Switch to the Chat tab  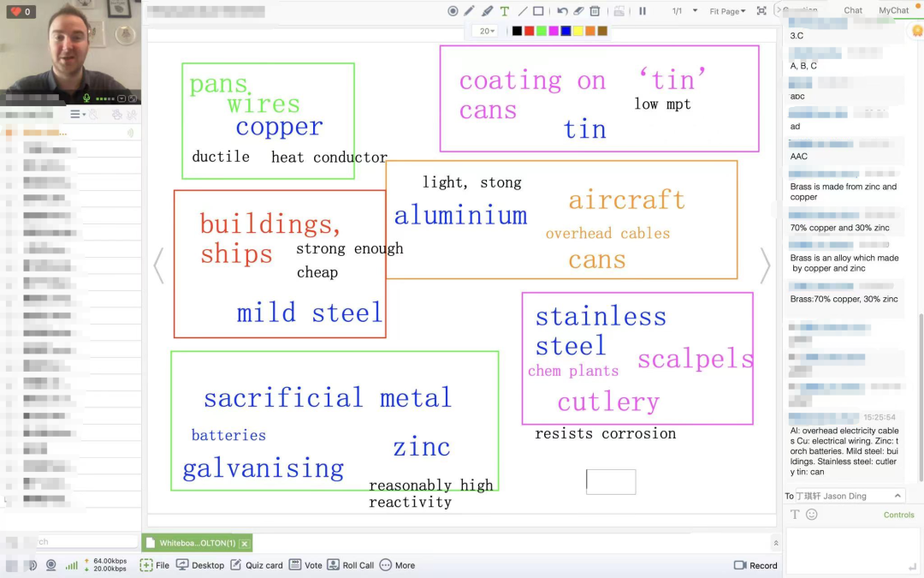coord(853,10)
